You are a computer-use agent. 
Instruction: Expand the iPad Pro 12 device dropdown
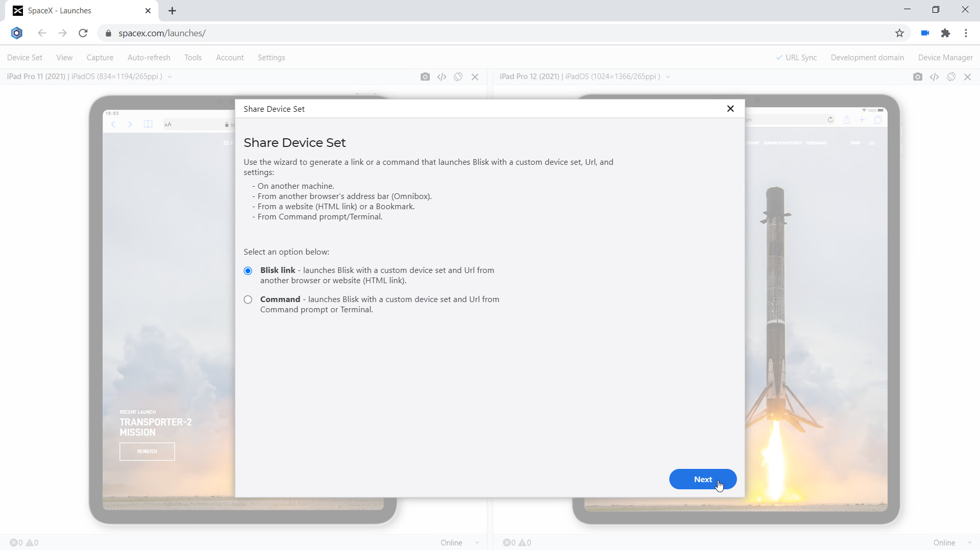coord(668,77)
